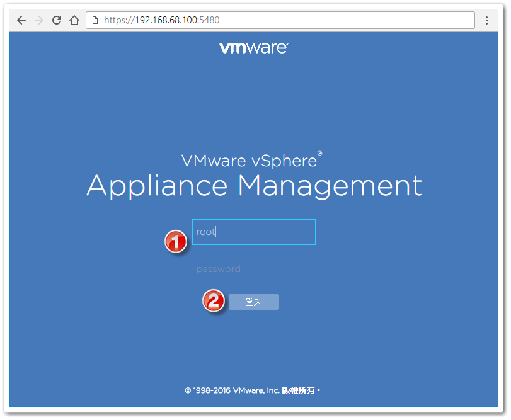The width and height of the screenshot is (511, 420).
Task: Click the browser forward arrow
Action: (x=39, y=20)
